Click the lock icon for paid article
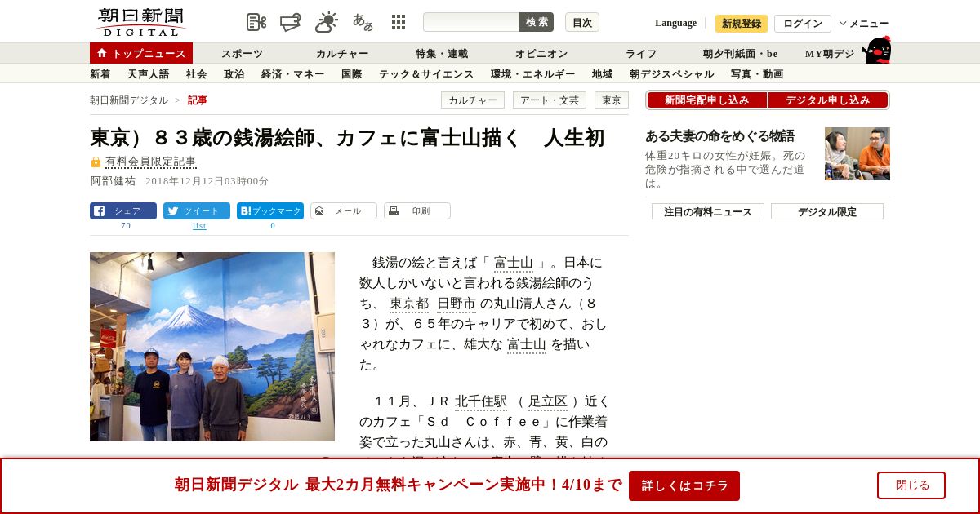Screen dimensions: 980x514 (x=96, y=162)
